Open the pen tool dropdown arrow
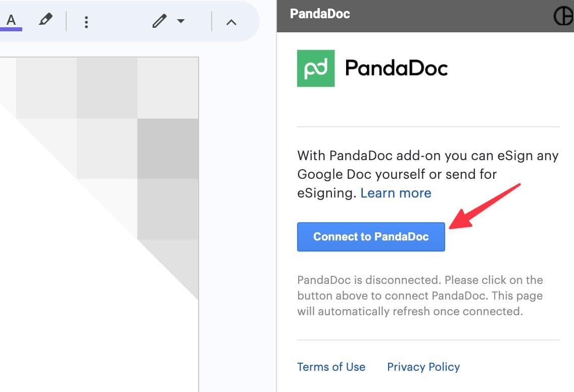 (x=179, y=22)
